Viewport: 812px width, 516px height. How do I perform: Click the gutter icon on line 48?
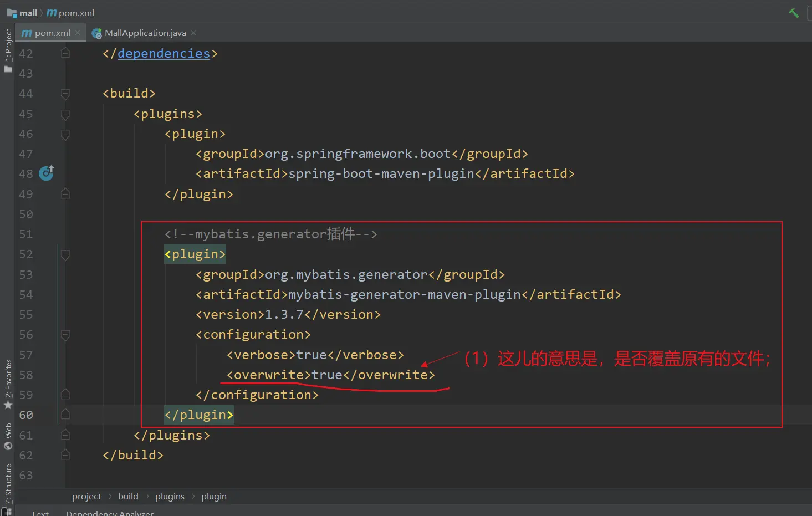pos(47,173)
